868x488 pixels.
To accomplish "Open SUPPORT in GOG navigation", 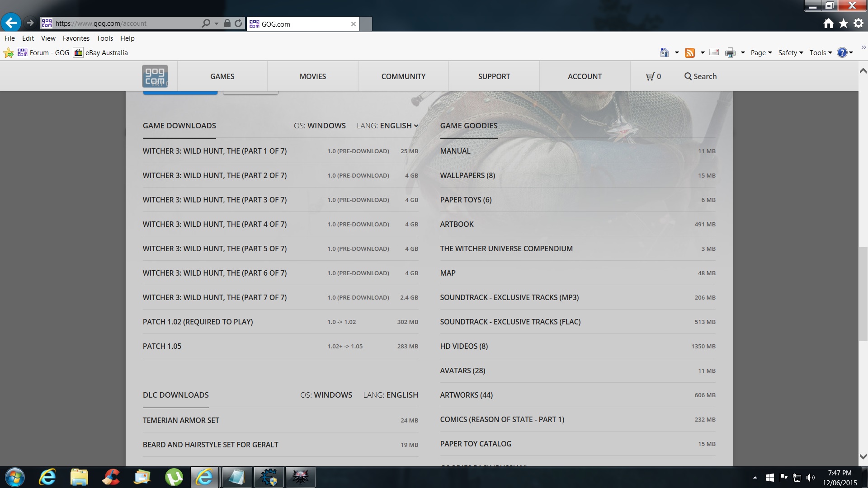I will (x=494, y=76).
